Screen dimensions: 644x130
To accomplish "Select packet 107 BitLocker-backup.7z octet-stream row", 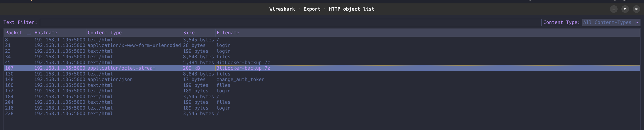I will pyautogui.click(x=243, y=68).
